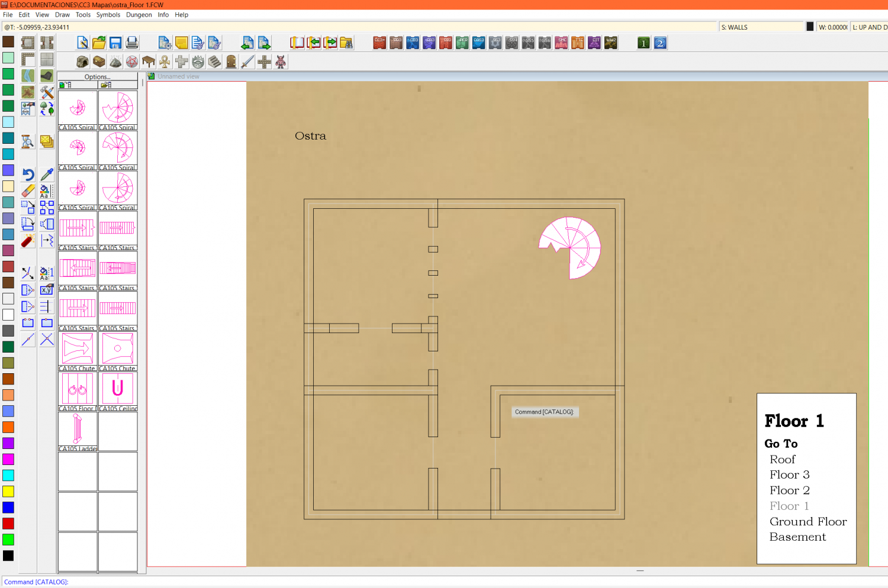Open the stairs symbol catalog icon
The width and height of the screenshot is (888, 588).
tap(215, 62)
